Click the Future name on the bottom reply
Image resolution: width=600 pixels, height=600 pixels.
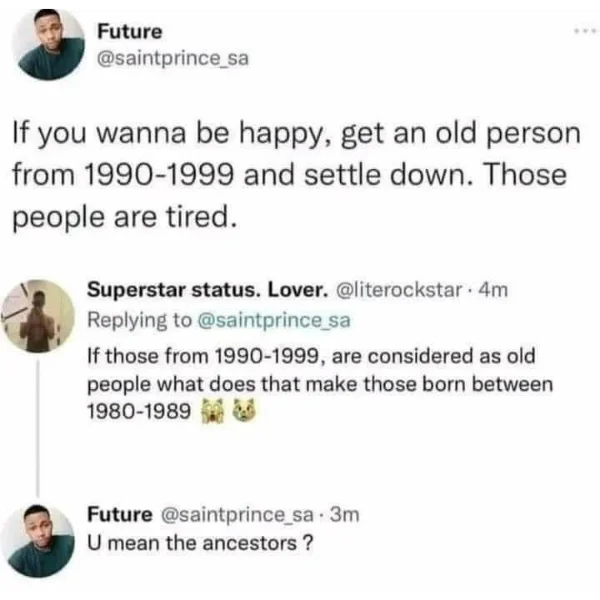coord(120,514)
